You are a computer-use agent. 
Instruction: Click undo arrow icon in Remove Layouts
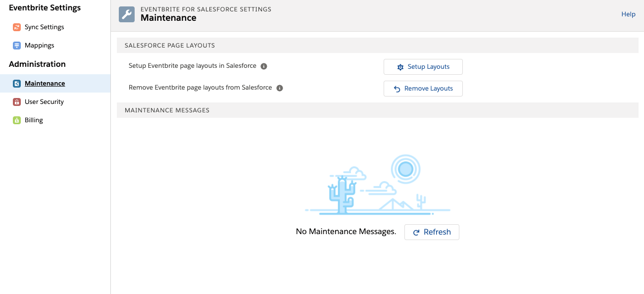click(397, 89)
